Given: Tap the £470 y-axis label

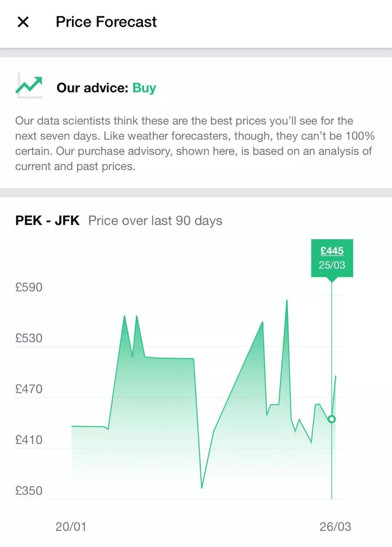Looking at the screenshot, I should click(x=29, y=389).
